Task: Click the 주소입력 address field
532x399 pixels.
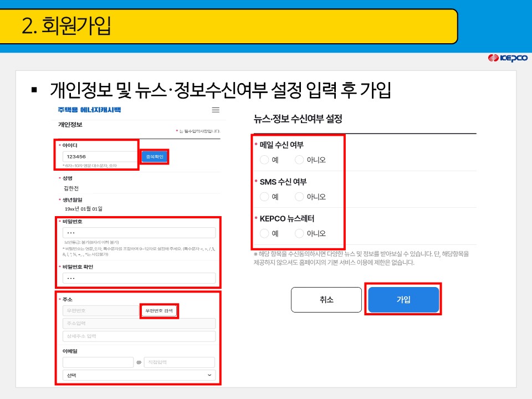Action: point(139,323)
